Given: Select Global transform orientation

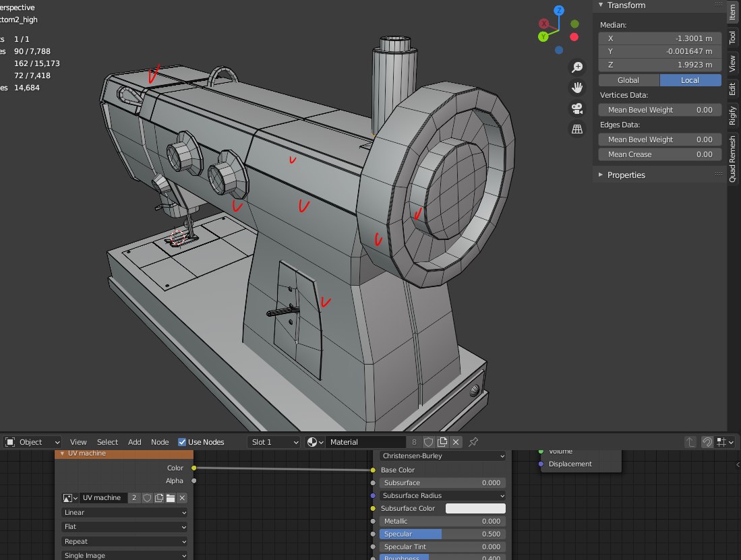Looking at the screenshot, I should pos(628,80).
